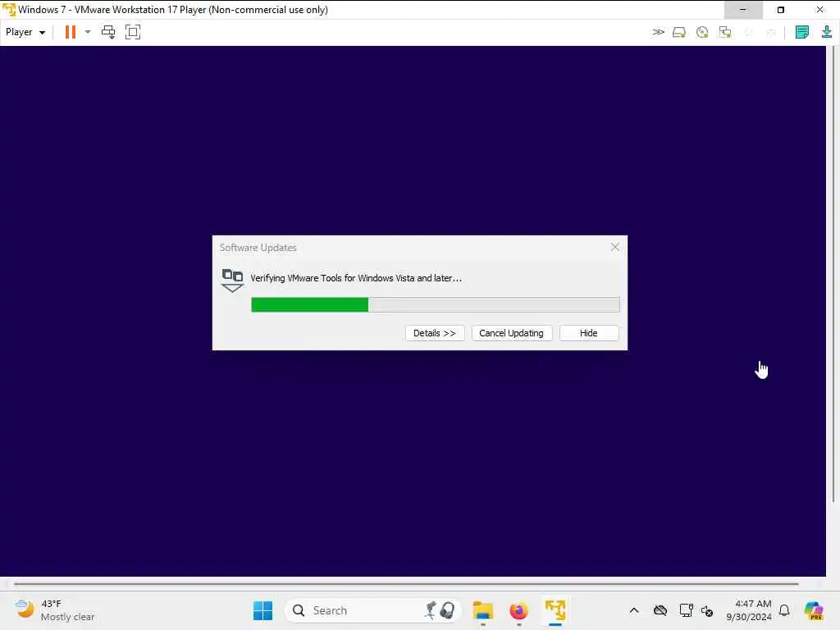Screen dimensions: 840x630
Task: Click the Software Updates dialog title
Action: [258, 248]
